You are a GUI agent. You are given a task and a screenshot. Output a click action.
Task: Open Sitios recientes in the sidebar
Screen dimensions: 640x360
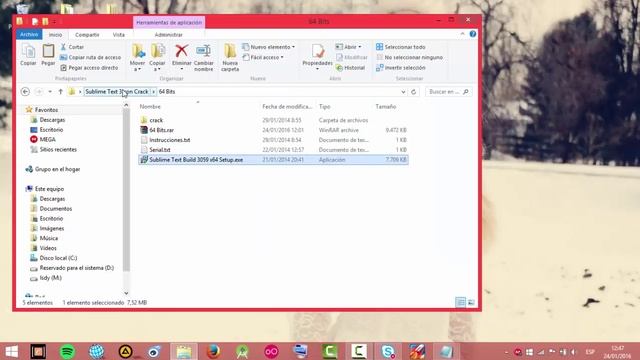pyautogui.click(x=58, y=149)
